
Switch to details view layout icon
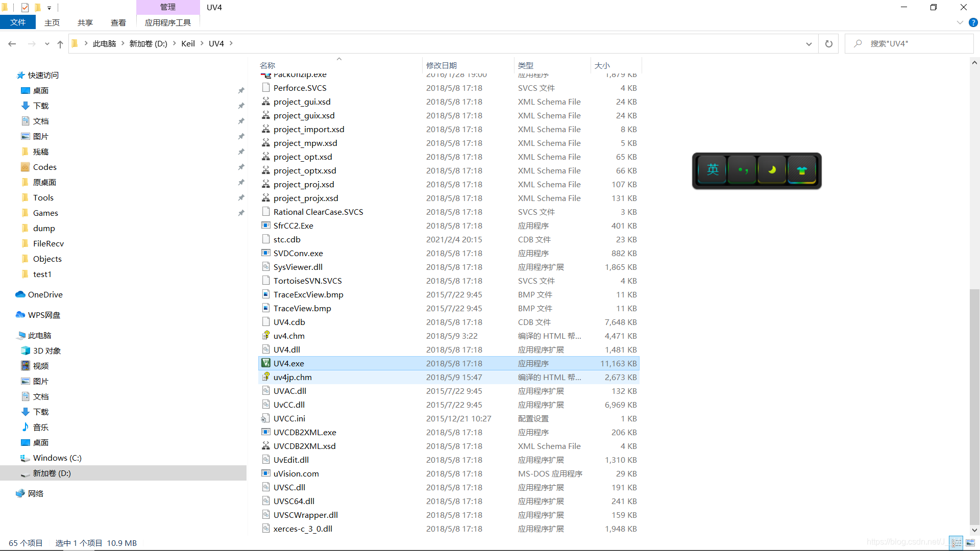click(x=956, y=543)
